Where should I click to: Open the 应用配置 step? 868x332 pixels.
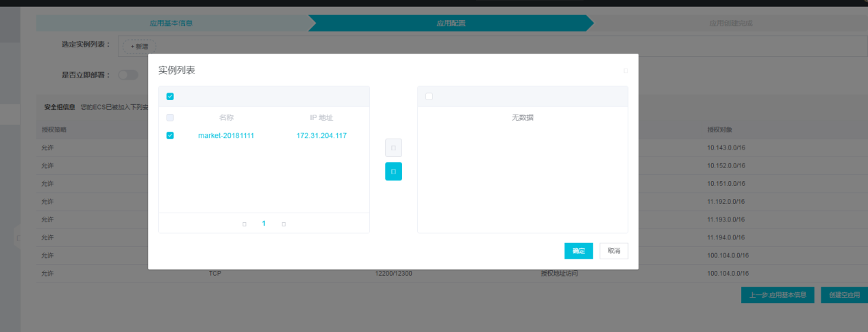coord(451,23)
